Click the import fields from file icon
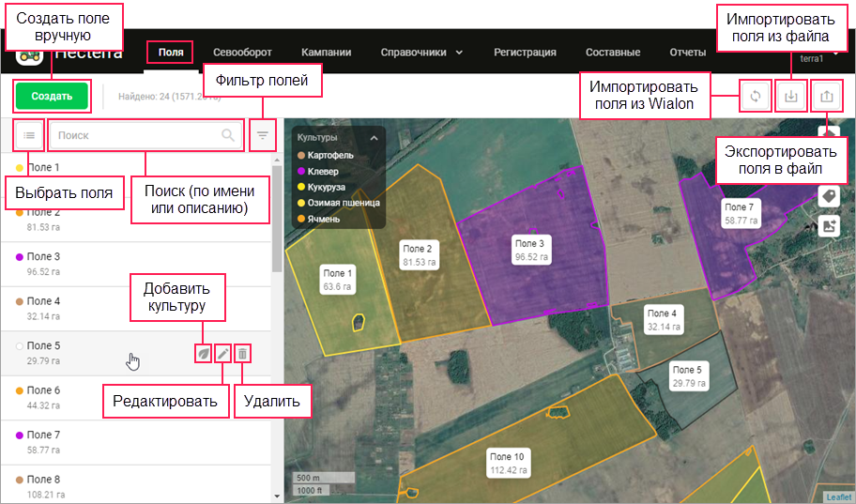Image resolution: width=856 pixels, height=504 pixels. [x=791, y=96]
